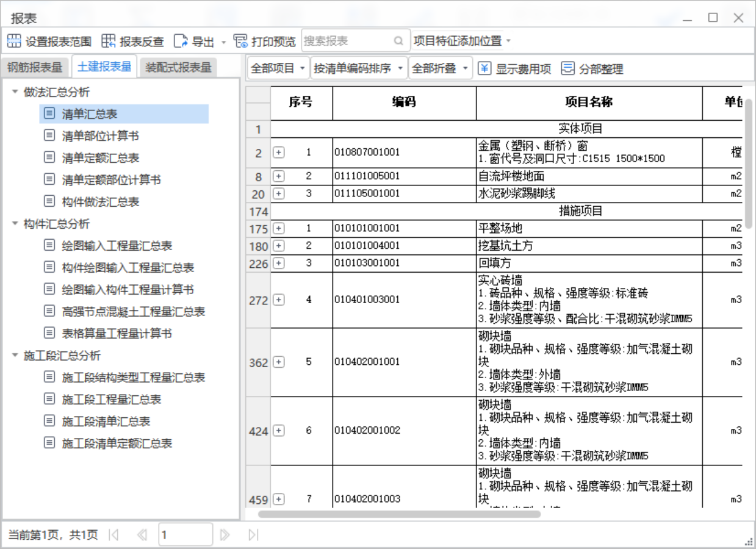Screen dimensions: 756x549
Task: Click the document icon beside 清单定额汇总表
Action: pos(49,157)
